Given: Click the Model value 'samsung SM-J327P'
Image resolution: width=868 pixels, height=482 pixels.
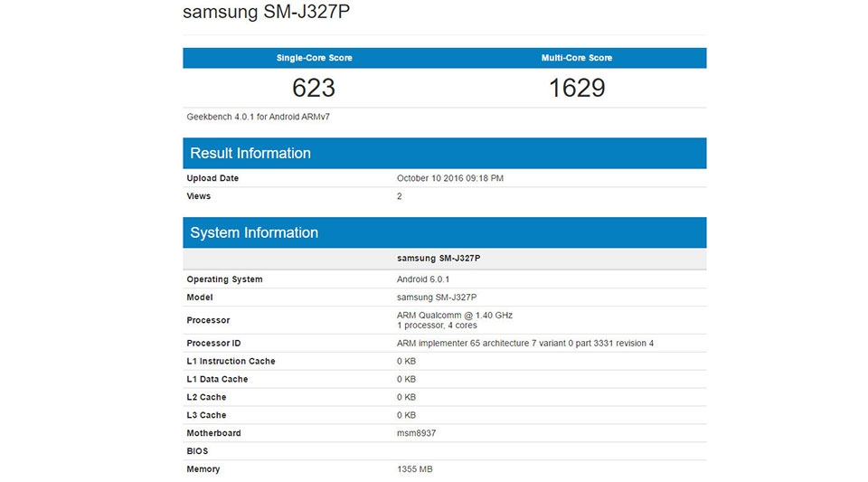Looking at the screenshot, I should point(436,298).
